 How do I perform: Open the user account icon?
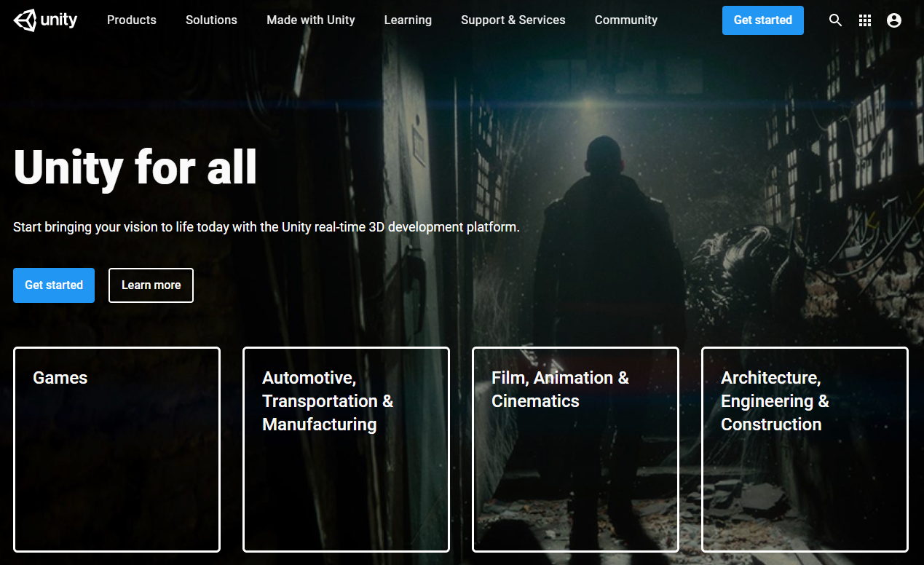pyautogui.click(x=894, y=20)
